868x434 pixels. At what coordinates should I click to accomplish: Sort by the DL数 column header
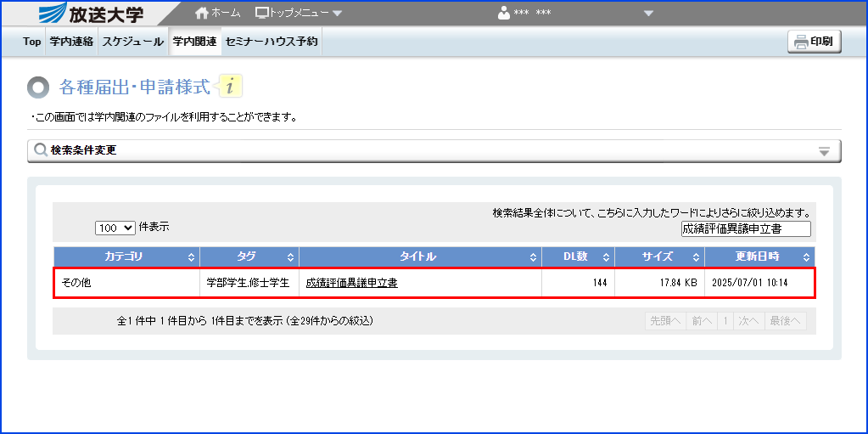click(578, 256)
